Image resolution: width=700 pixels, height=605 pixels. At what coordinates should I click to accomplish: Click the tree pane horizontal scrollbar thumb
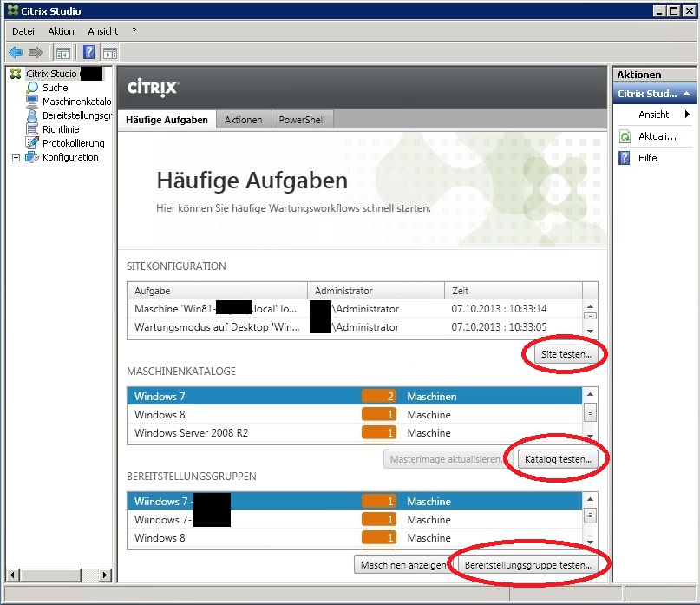pyautogui.click(x=51, y=575)
